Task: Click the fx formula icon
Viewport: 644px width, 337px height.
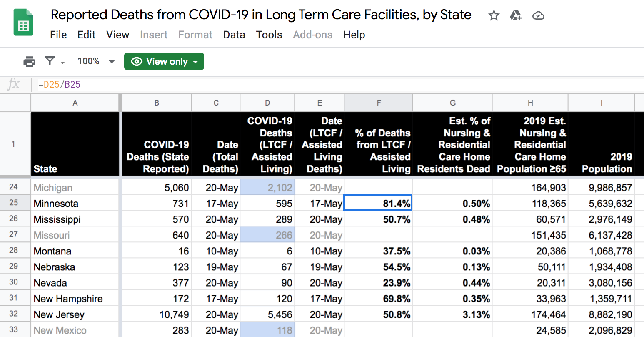Action: click(x=14, y=84)
